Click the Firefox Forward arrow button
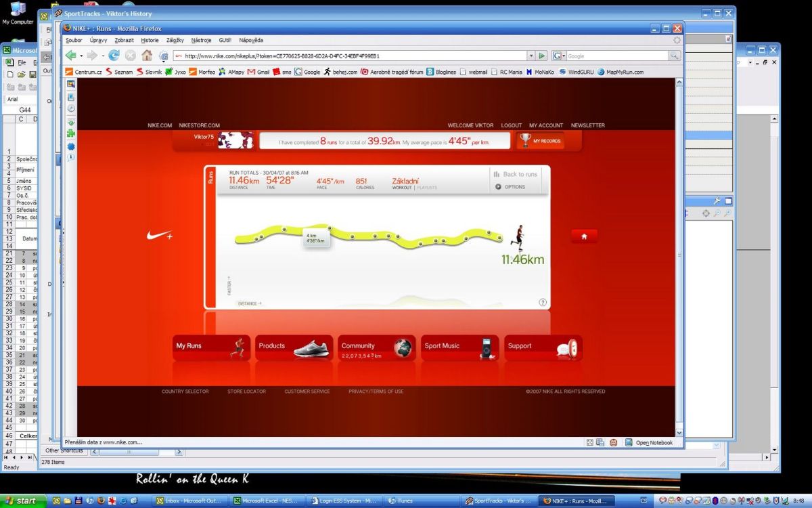 click(x=92, y=56)
